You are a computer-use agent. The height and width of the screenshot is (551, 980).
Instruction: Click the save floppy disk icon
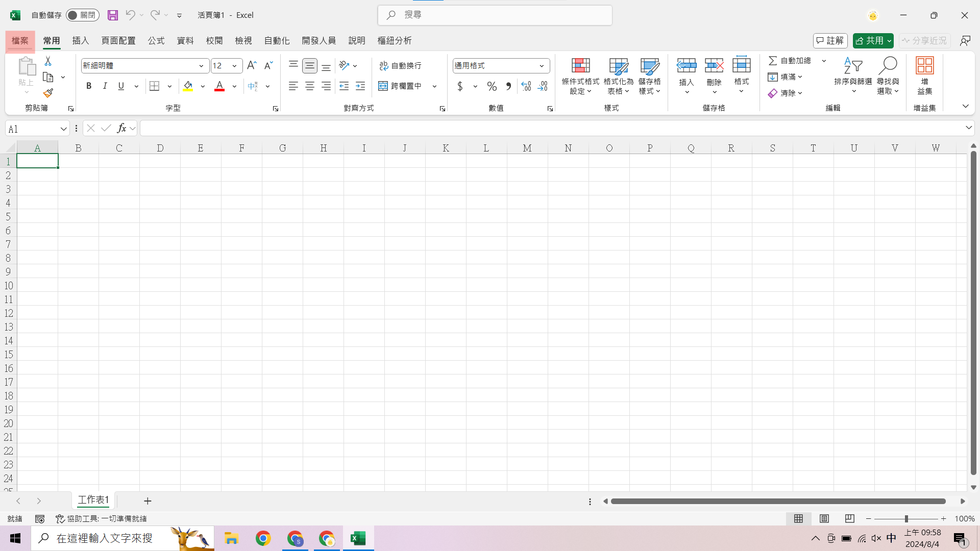click(113, 15)
